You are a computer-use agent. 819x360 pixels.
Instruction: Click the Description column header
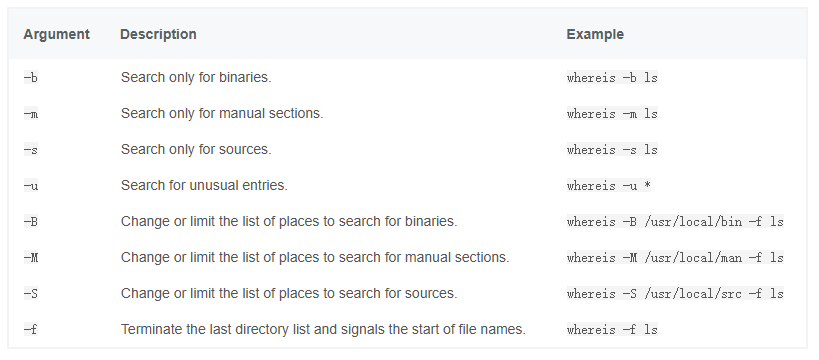158,34
